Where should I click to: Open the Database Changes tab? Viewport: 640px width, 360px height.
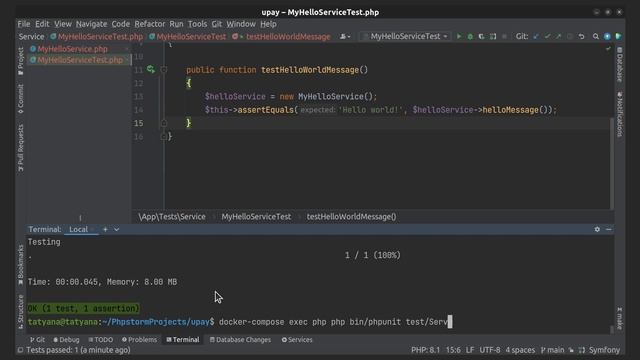pyautogui.click(x=240, y=340)
